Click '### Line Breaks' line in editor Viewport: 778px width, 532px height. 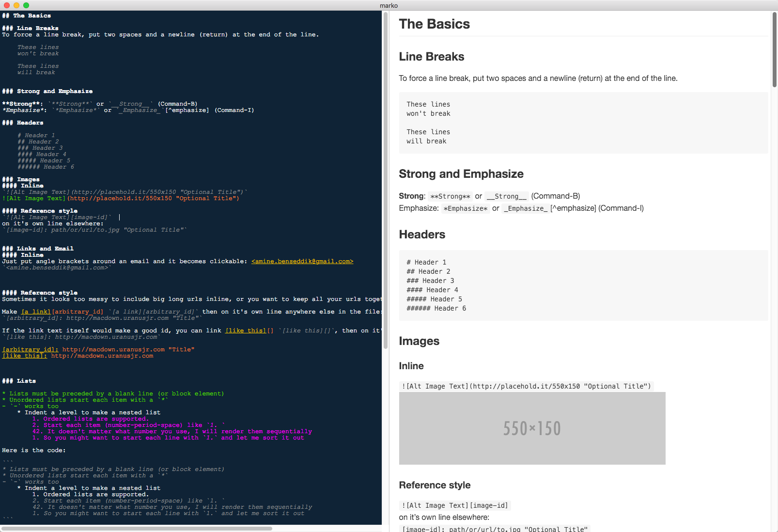(x=30, y=29)
